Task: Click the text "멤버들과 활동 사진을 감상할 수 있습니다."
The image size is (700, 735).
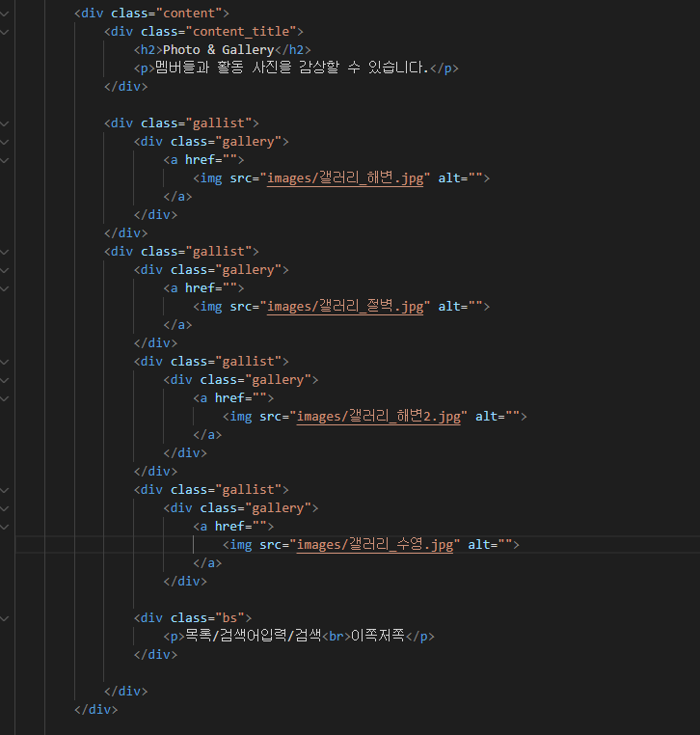Action: point(292,68)
